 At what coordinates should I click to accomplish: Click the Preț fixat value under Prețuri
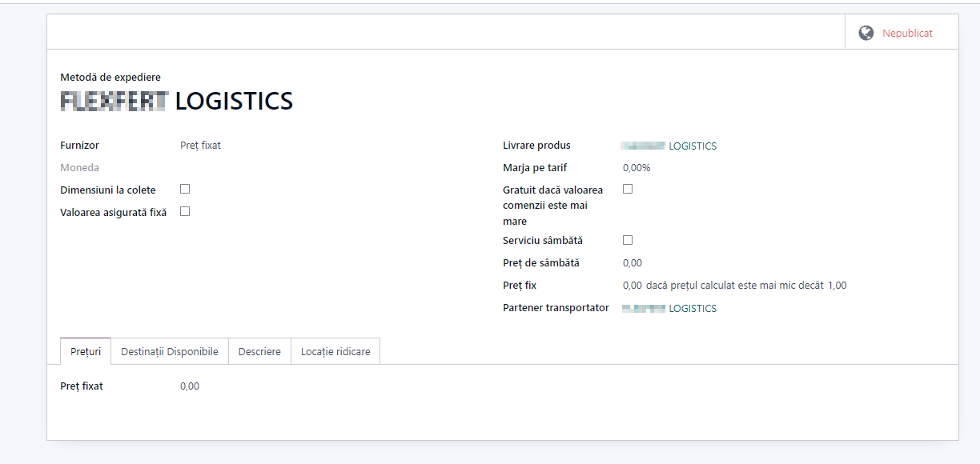[190, 386]
